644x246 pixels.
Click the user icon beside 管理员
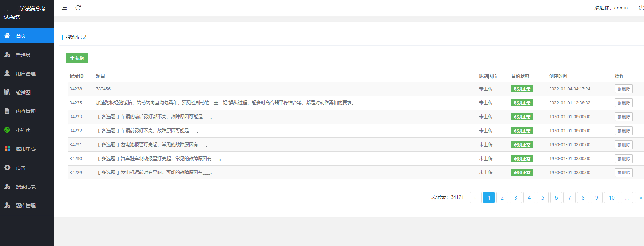click(7, 54)
